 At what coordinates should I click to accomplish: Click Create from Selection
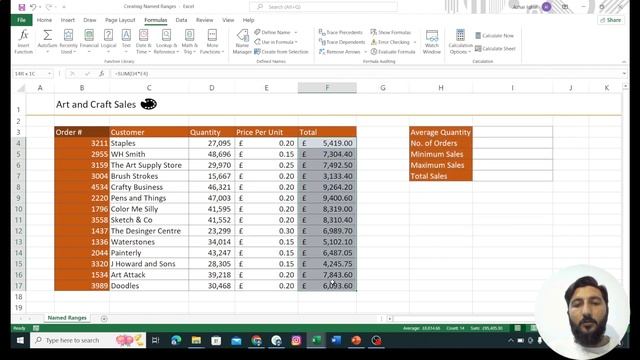[x=281, y=52]
